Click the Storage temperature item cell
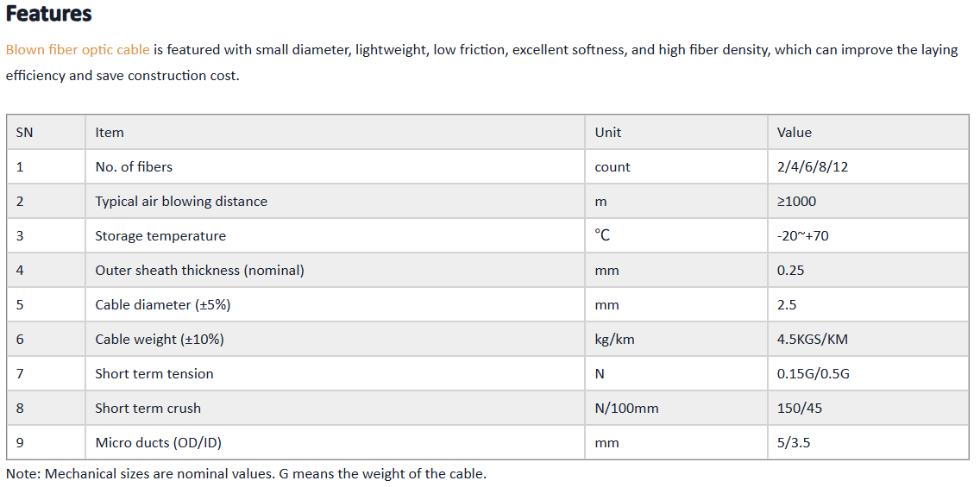This screenshot has width=980, height=487. (x=335, y=235)
